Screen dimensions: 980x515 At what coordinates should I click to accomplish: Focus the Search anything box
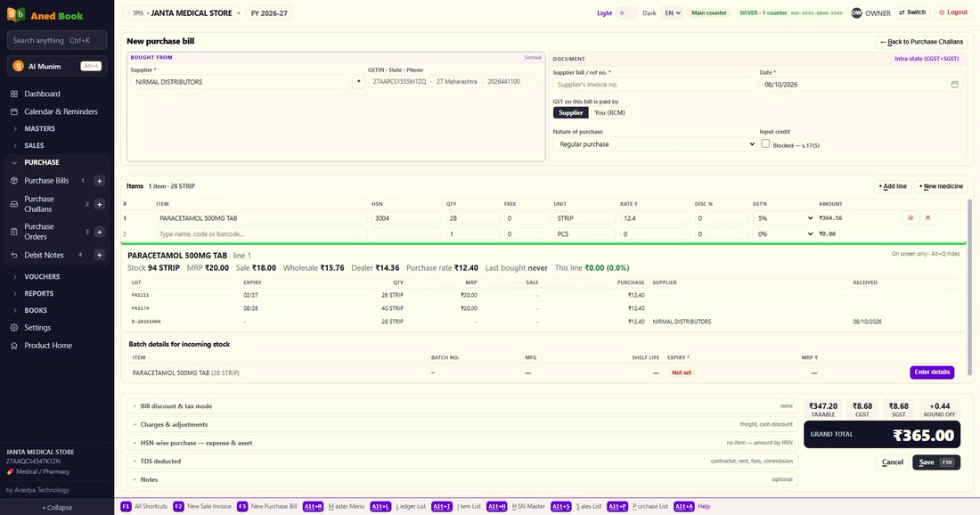pyautogui.click(x=57, y=41)
